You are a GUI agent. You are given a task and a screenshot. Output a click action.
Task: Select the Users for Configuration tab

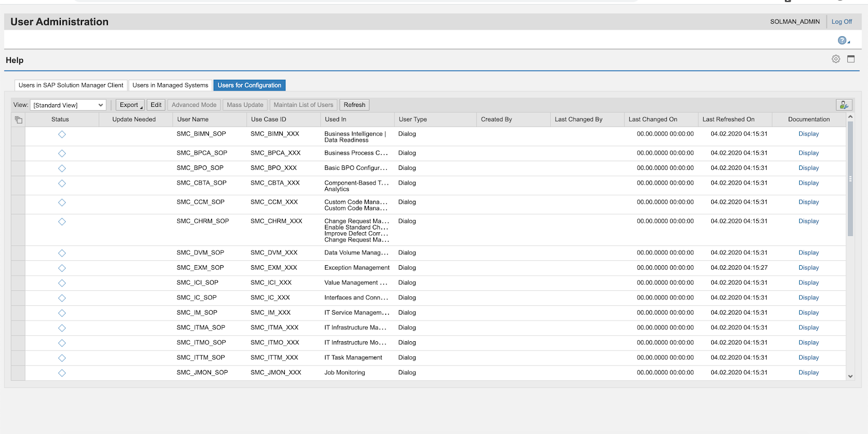[x=250, y=85]
